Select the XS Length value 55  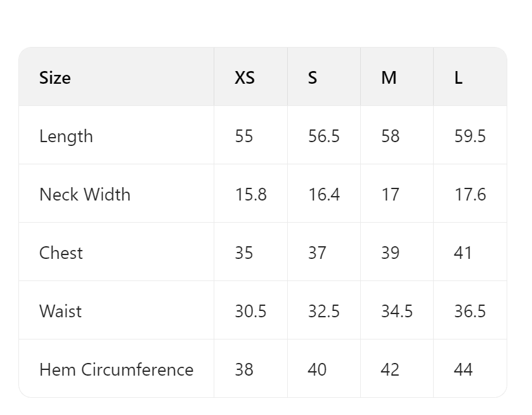[x=244, y=136]
